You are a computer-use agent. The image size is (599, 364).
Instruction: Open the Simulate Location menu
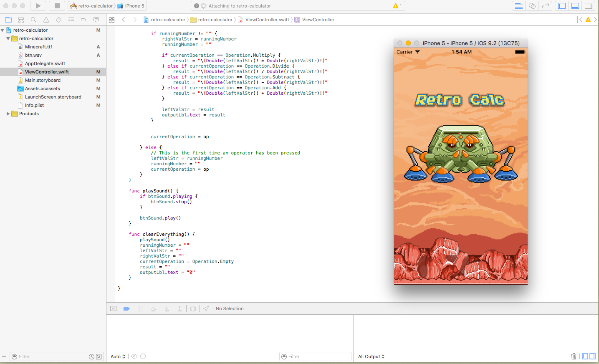point(206,308)
